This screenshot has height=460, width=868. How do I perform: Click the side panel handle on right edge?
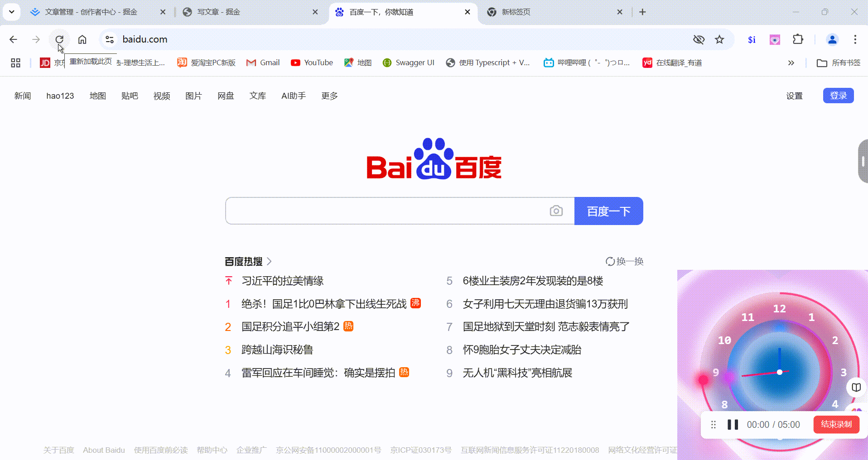pos(863,161)
